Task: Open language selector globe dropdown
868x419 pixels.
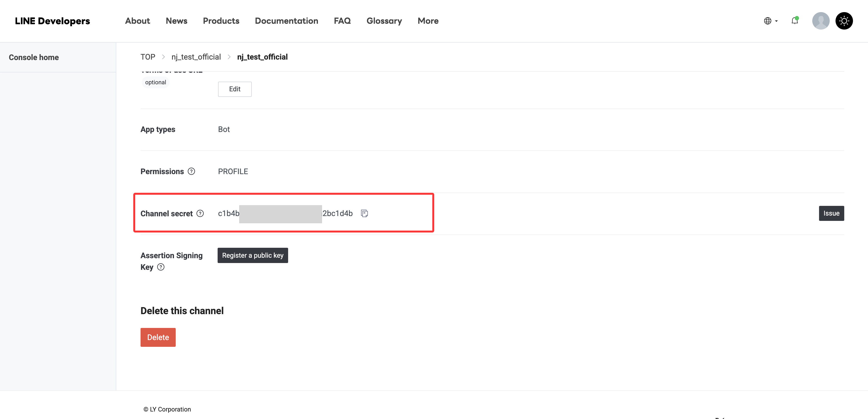Action: tap(771, 21)
